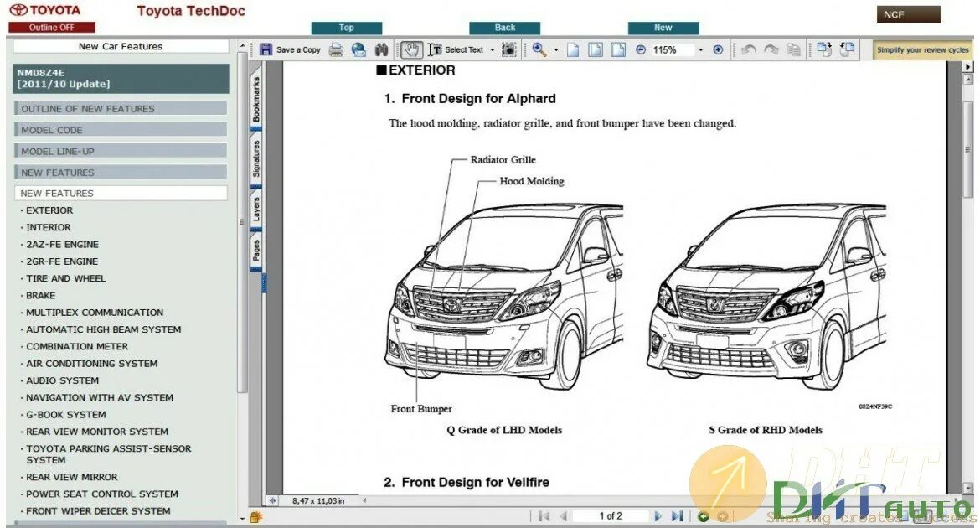Open G-BOOK SYSTEM section

(x=66, y=414)
